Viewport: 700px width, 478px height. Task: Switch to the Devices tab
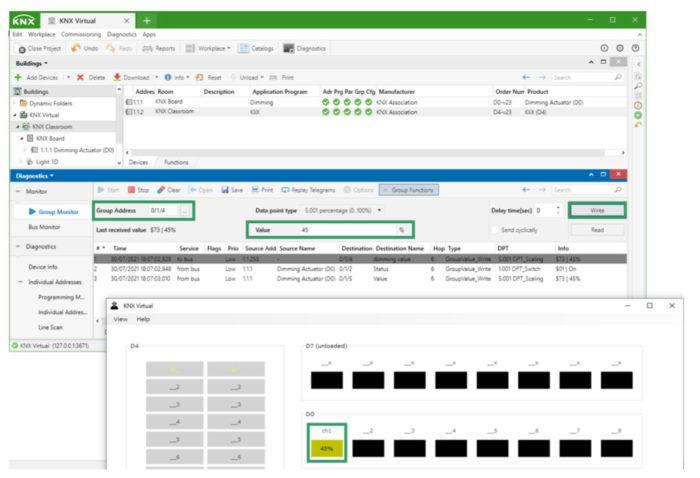point(138,162)
